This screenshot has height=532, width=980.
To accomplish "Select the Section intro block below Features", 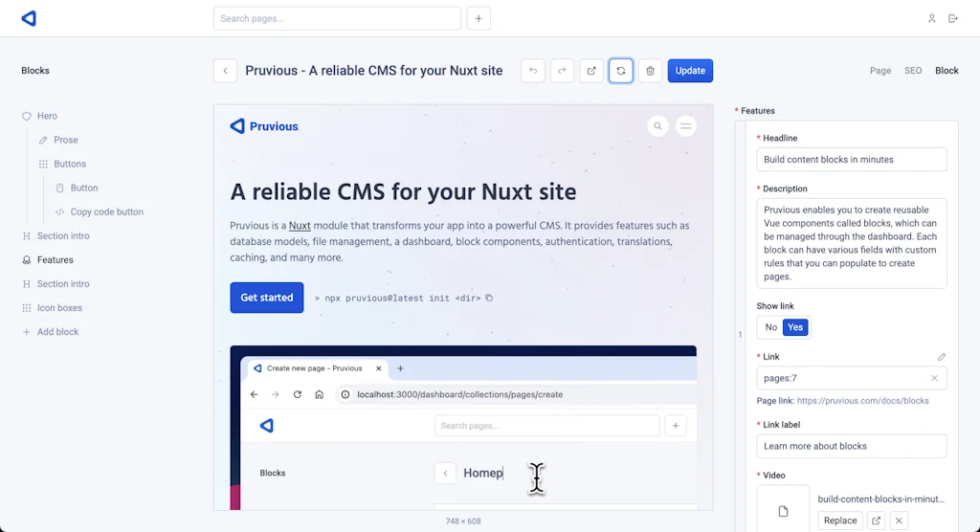I will point(63,284).
